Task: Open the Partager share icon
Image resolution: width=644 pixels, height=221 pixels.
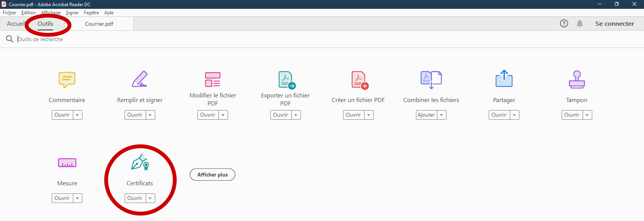Action: 504,79
